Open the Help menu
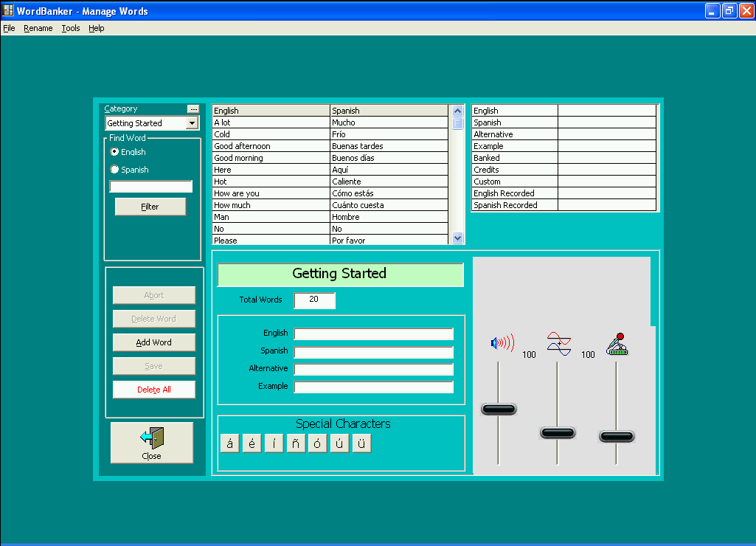Viewport: 756px width, 546px height. tap(97, 28)
